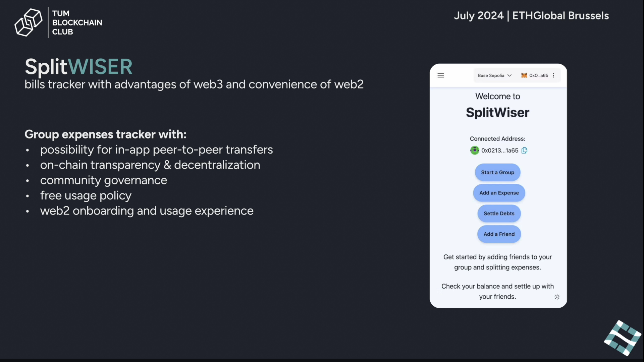This screenshot has width=644, height=362.
Task: Click the July 2024 ETHGlobal Brussels header
Action: (531, 15)
